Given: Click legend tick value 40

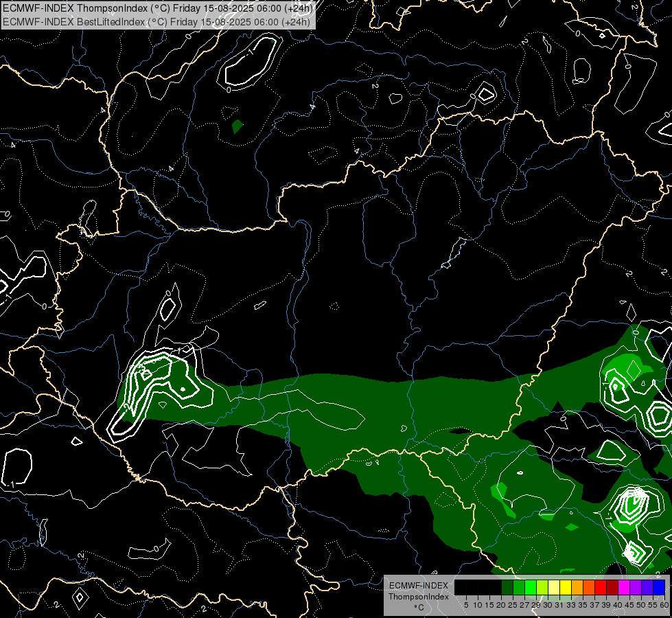Looking at the screenshot, I should [618, 605].
